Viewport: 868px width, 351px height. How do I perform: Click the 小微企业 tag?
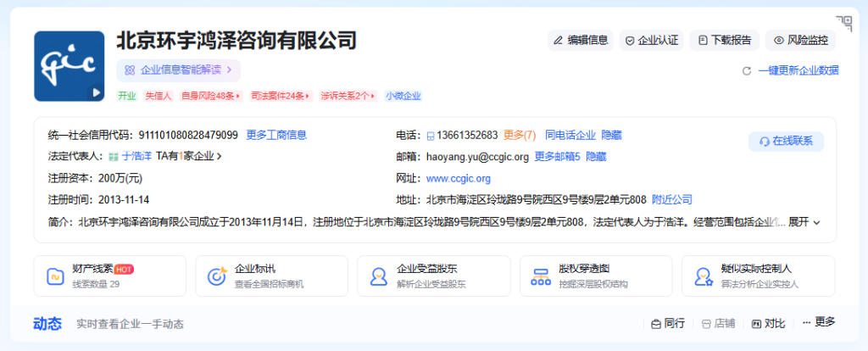click(x=403, y=96)
